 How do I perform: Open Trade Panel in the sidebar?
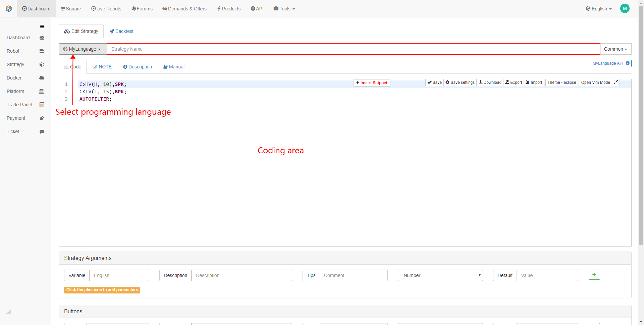pyautogui.click(x=19, y=105)
